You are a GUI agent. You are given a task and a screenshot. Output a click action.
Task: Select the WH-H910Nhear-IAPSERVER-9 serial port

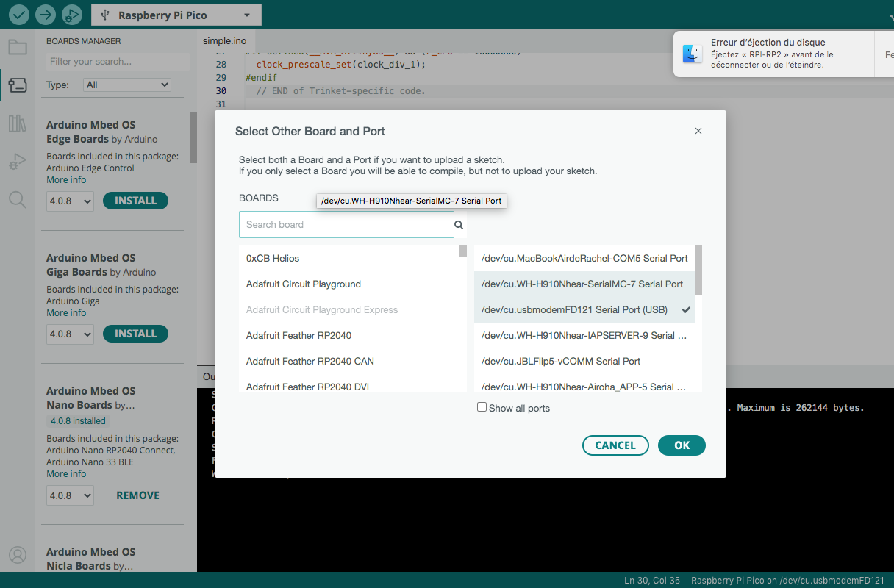pyautogui.click(x=584, y=336)
